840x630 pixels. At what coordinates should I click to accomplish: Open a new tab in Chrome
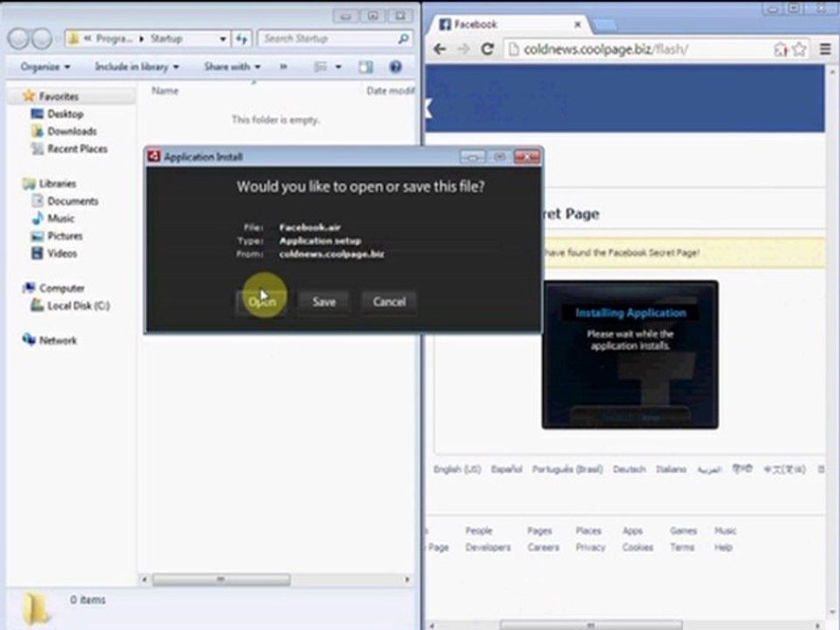pos(605,24)
